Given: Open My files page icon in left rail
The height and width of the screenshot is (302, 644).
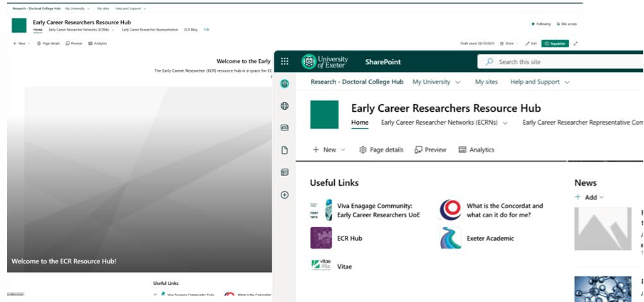Looking at the screenshot, I should tap(284, 150).
